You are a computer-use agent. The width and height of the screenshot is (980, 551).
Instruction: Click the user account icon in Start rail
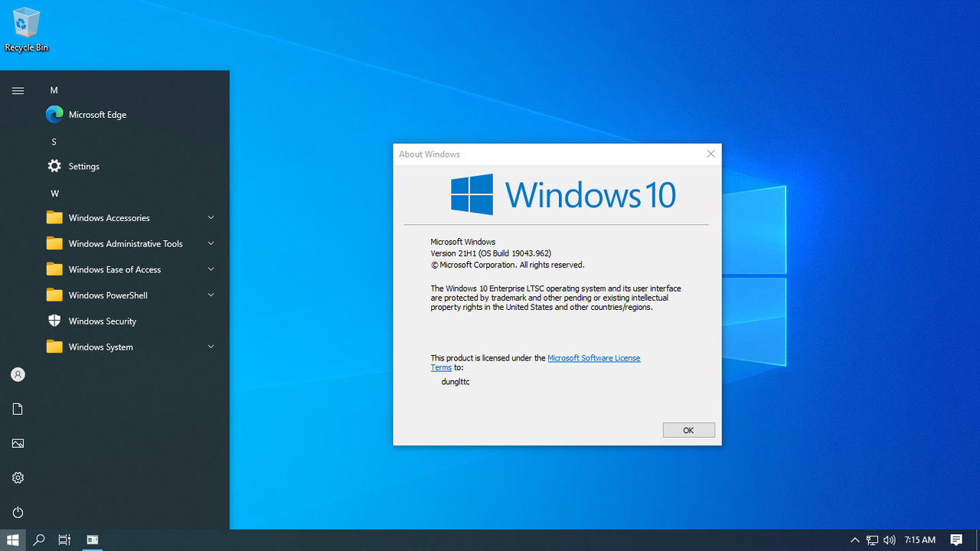[18, 374]
